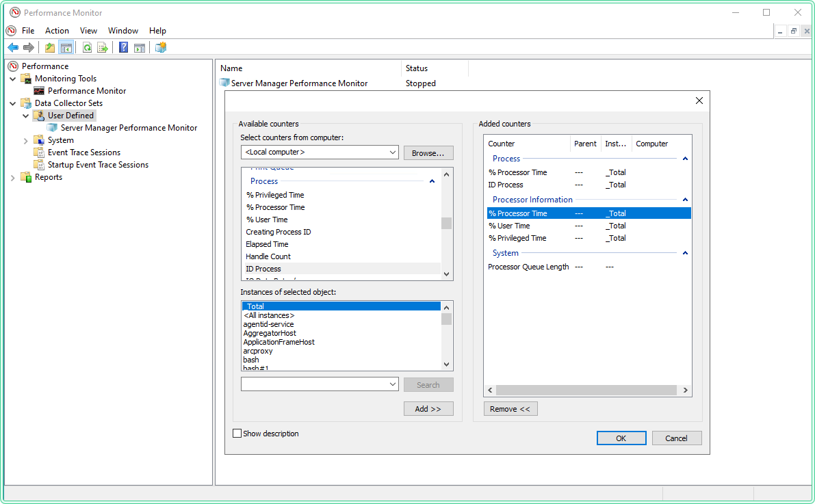The image size is (815, 504).
Task: Collapse the Process group in Available counters
Action: (x=432, y=181)
